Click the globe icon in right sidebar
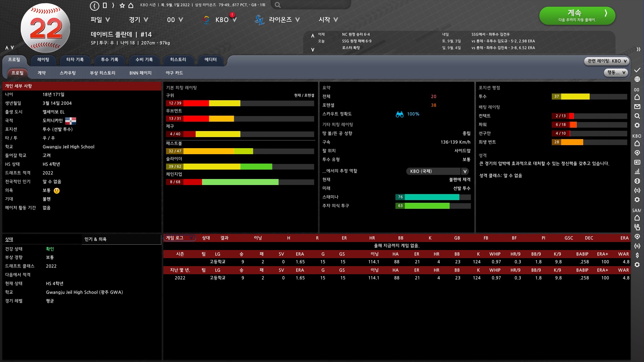Image resolution: width=644 pixels, height=362 pixels. coord(637,79)
